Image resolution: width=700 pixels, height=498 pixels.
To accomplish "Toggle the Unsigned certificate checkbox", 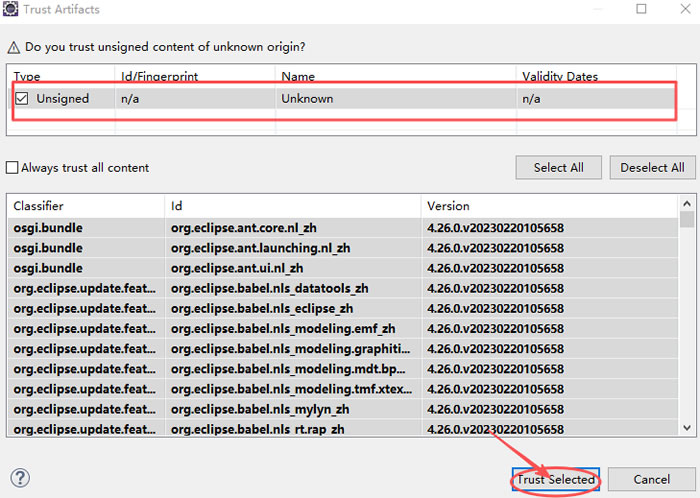I will click(x=22, y=99).
